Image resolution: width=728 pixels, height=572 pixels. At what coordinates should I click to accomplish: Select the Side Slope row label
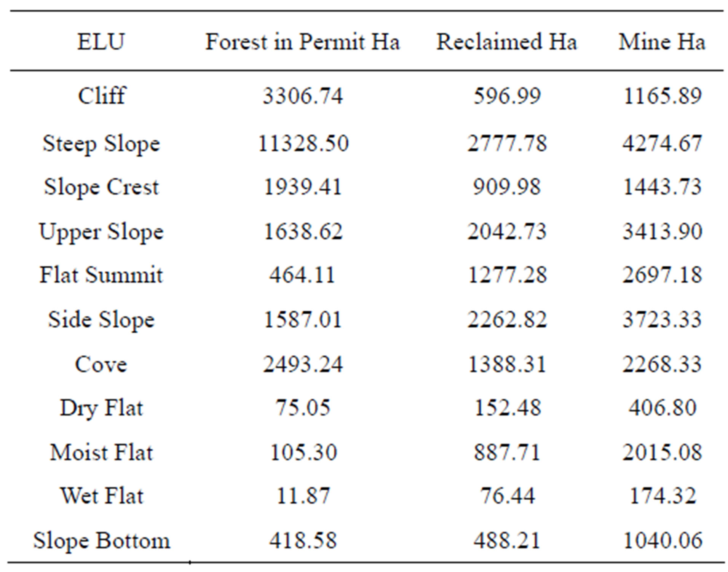click(101, 320)
